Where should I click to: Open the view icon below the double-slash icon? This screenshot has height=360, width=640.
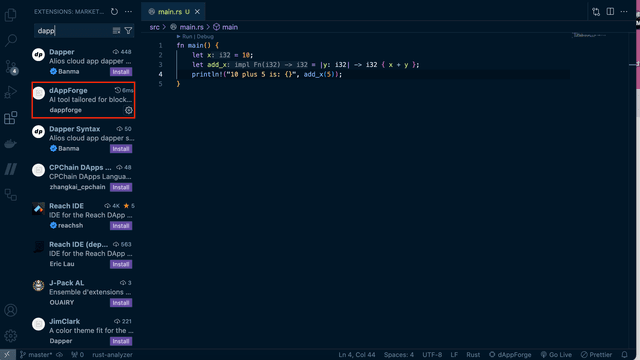tap(11, 195)
